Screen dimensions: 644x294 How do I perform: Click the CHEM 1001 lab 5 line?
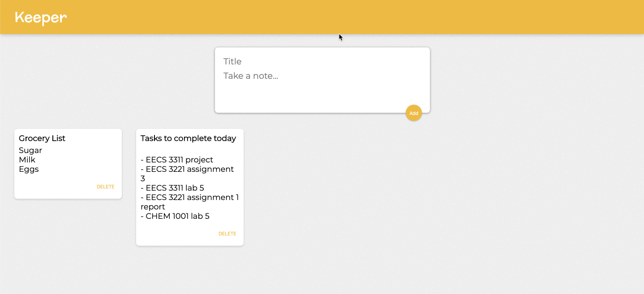pyautogui.click(x=176, y=216)
